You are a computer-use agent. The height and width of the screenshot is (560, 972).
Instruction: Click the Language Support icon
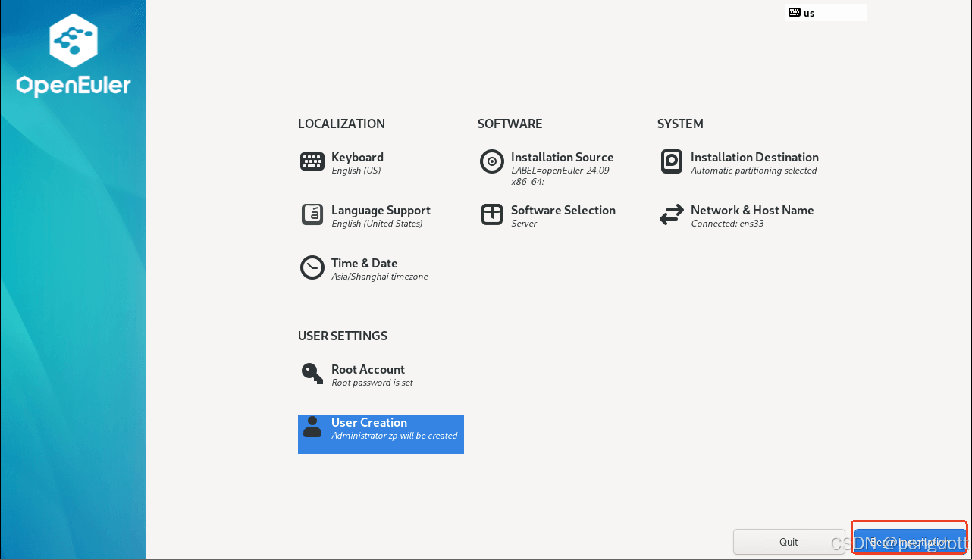click(312, 214)
